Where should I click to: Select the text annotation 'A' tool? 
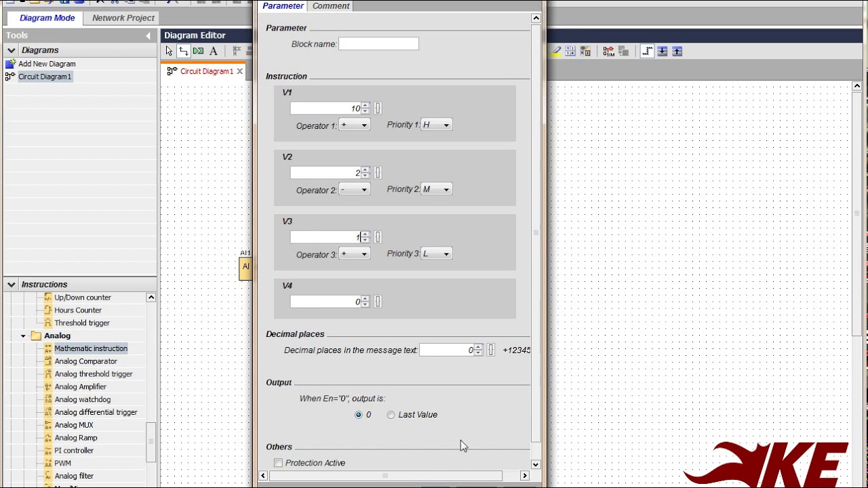(x=213, y=51)
